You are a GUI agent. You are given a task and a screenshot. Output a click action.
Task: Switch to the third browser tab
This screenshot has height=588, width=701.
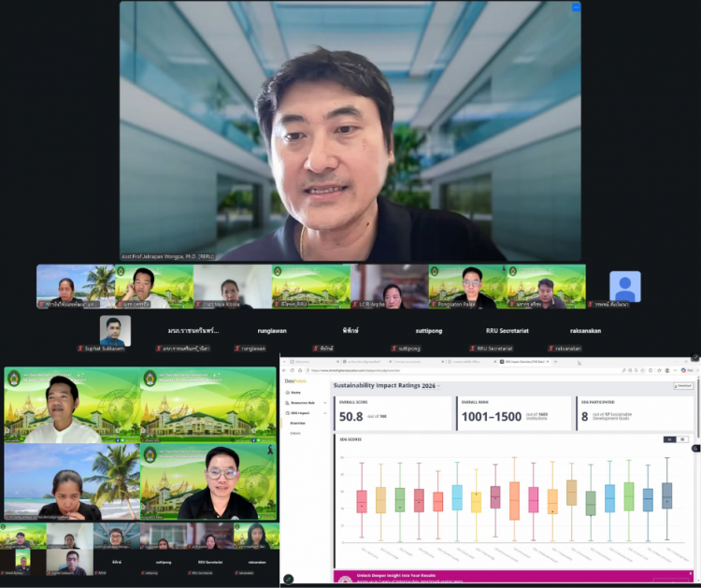pyautogui.click(x=419, y=362)
